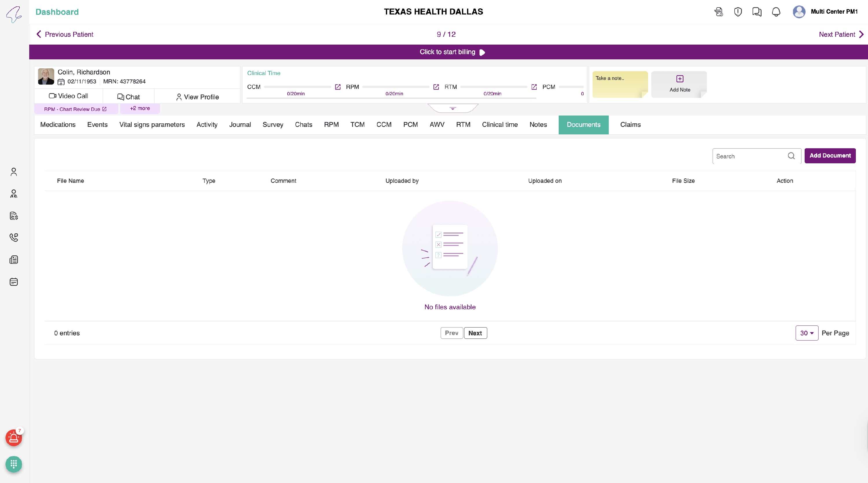868x483 pixels.
Task: Switch to the Claims tab
Action: [630, 125]
